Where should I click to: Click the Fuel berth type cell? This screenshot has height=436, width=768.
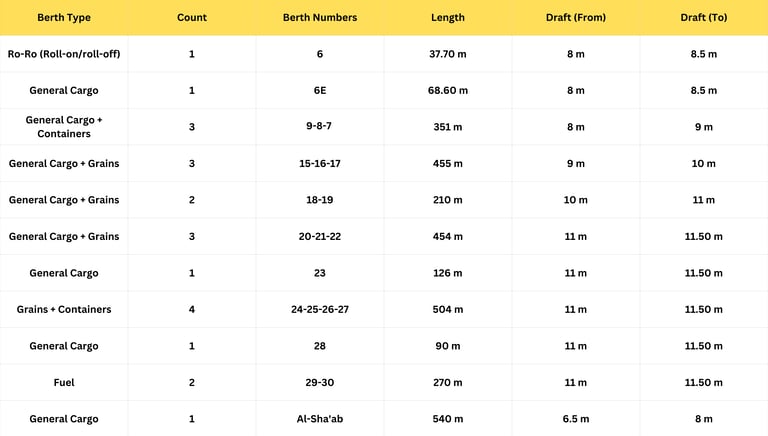pos(64,382)
